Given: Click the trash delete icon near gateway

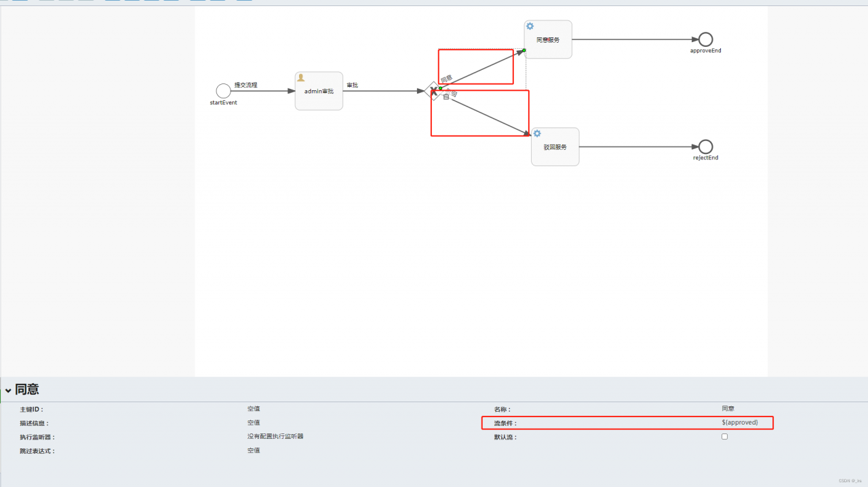Looking at the screenshot, I should click(x=446, y=97).
